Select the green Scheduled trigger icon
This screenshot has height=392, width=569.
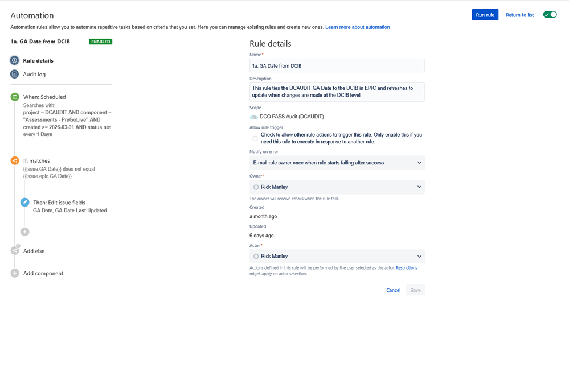14,97
